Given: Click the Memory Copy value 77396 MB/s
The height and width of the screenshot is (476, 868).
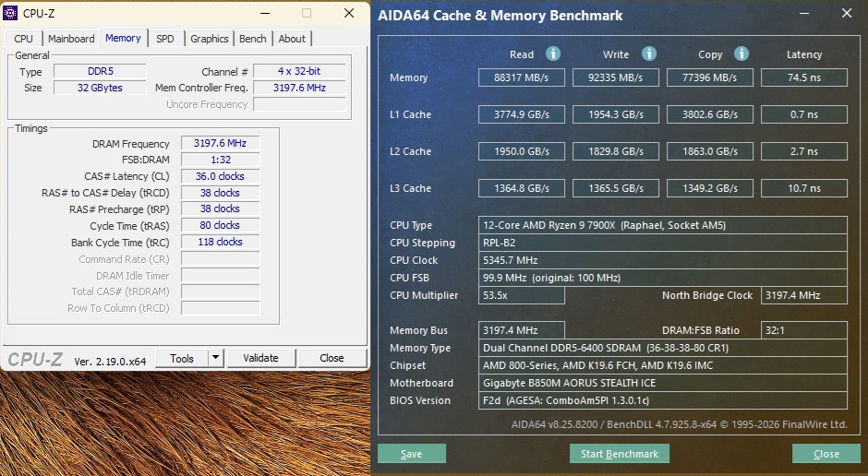Looking at the screenshot, I should tap(710, 77).
